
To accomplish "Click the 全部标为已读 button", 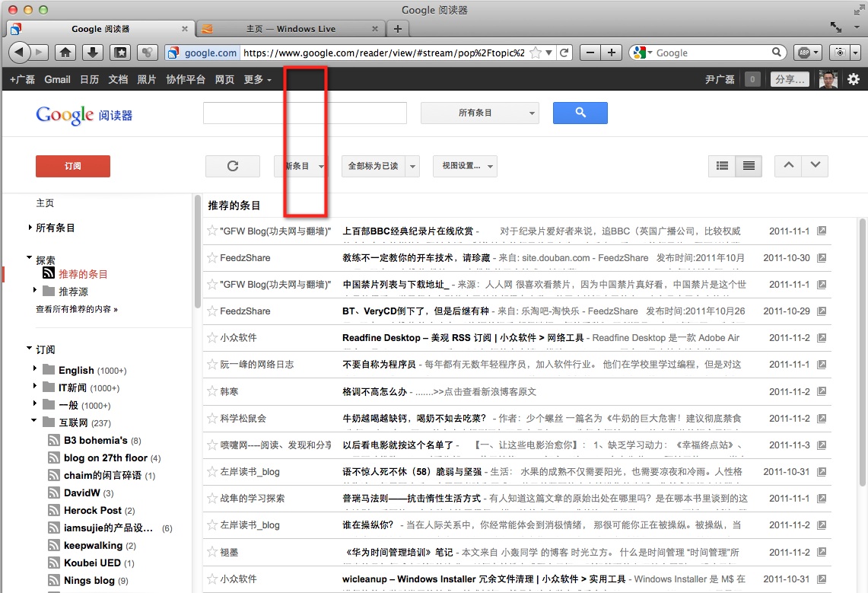I will click(374, 166).
